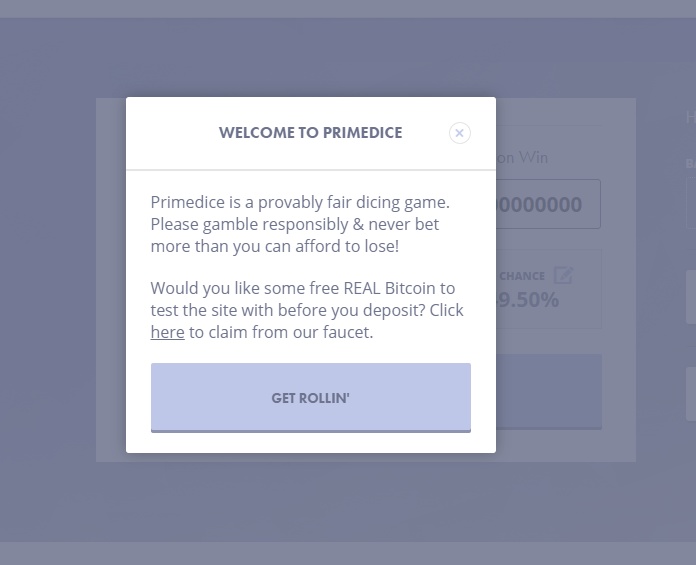Click the lower light box at the right edge
This screenshot has height=565, width=696.
(x=691, y=394)
